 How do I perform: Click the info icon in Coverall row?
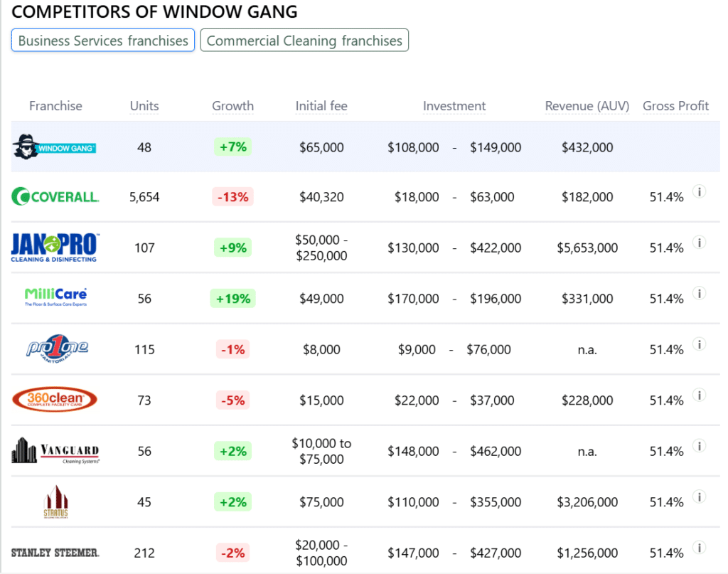tap(700, 191)
